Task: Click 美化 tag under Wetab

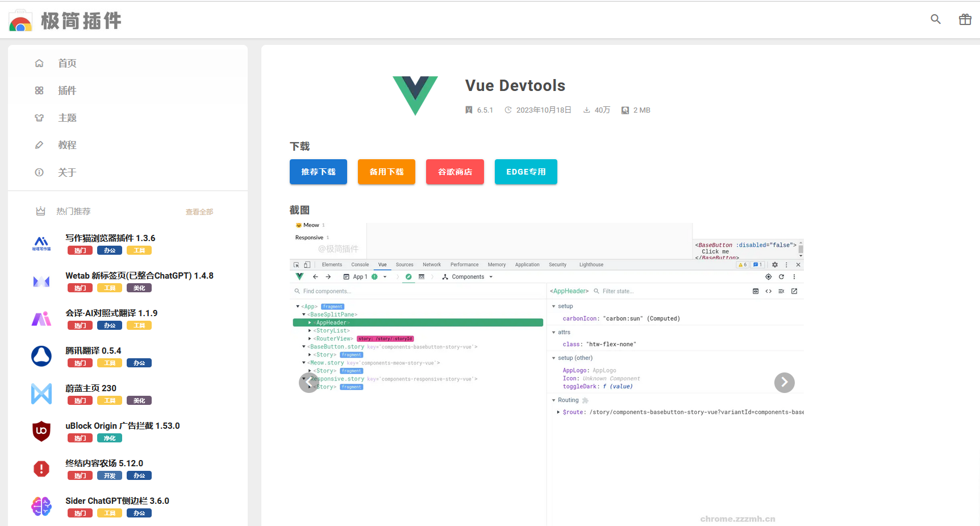Action: (139, 288)
